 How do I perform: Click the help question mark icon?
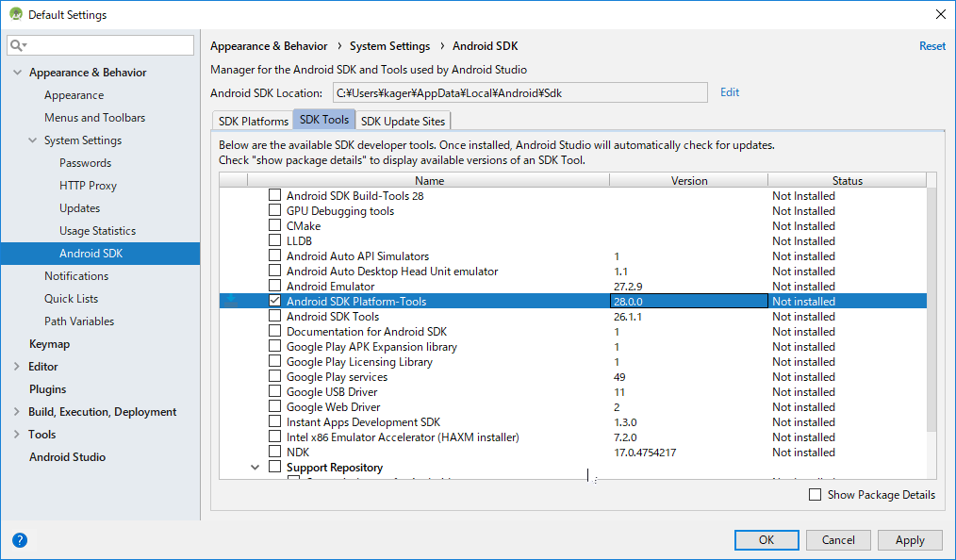pyautogui.click(x=20, y=540)
